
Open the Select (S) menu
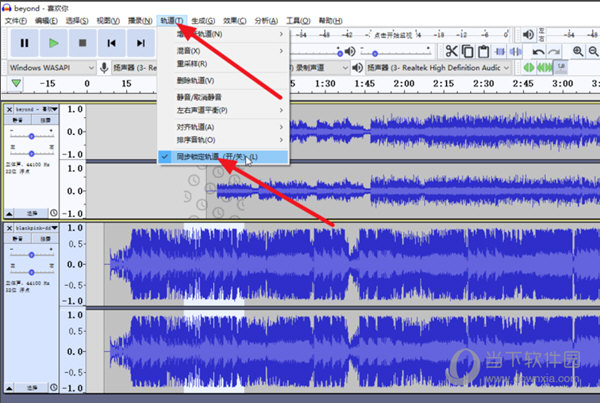point(77,21)
